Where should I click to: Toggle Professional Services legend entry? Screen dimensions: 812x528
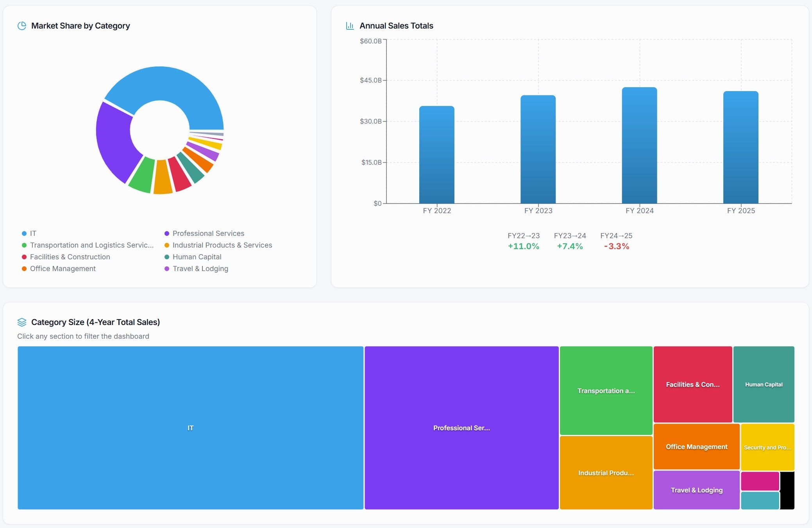208,233
